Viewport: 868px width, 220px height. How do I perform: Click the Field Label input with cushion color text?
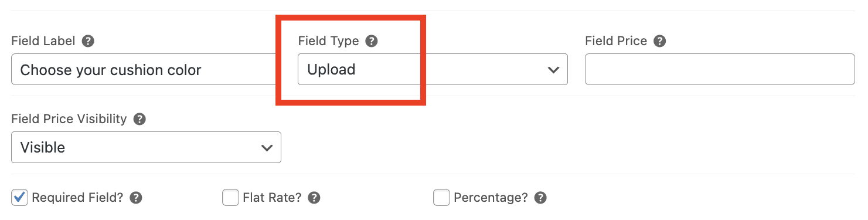144,69
